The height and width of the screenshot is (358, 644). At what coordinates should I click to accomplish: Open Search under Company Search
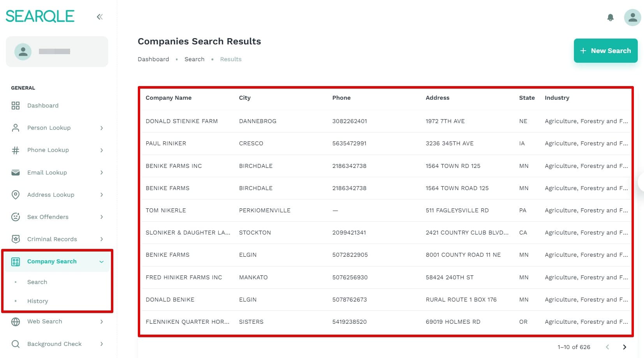coord(37,282)
